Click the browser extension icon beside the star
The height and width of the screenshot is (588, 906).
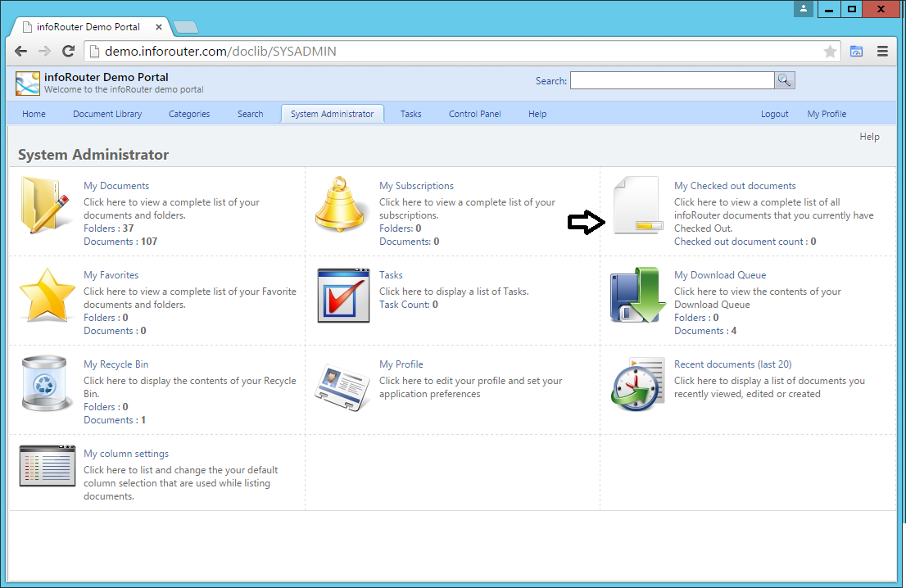856,52
